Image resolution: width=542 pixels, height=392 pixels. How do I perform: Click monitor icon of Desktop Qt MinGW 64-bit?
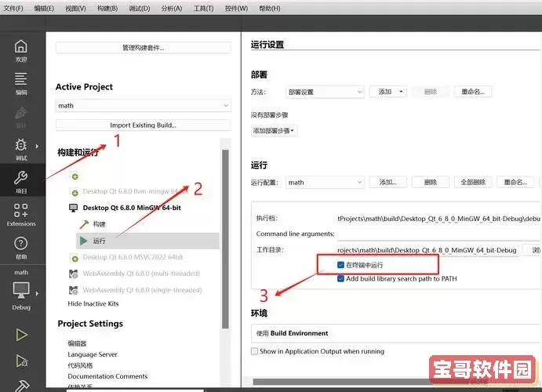(x=73, y=208)
